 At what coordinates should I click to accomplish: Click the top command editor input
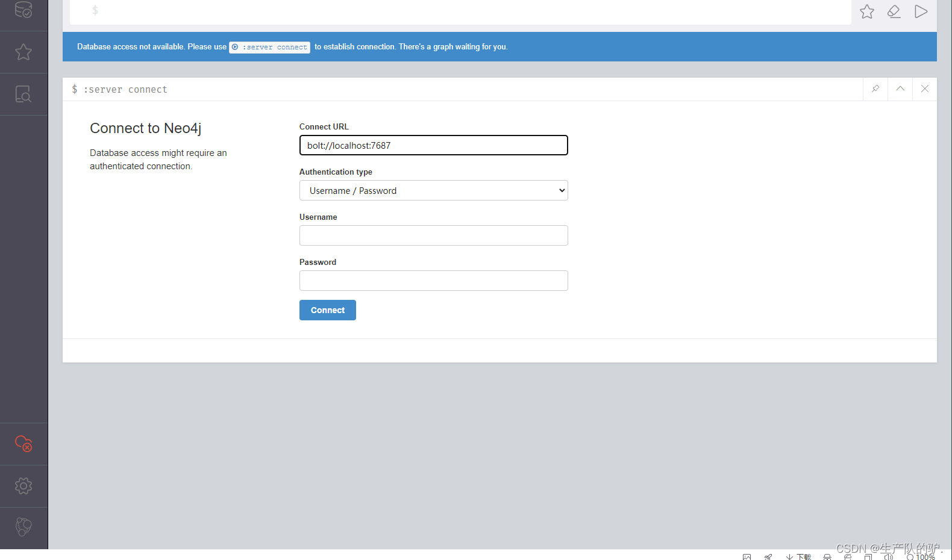tap(460, 11)
